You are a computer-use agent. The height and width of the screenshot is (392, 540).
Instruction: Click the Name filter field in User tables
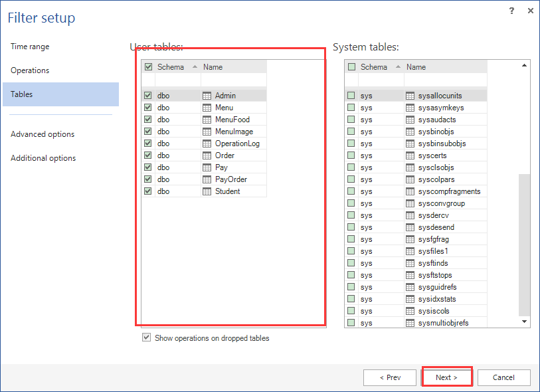(x=233, y=80)
